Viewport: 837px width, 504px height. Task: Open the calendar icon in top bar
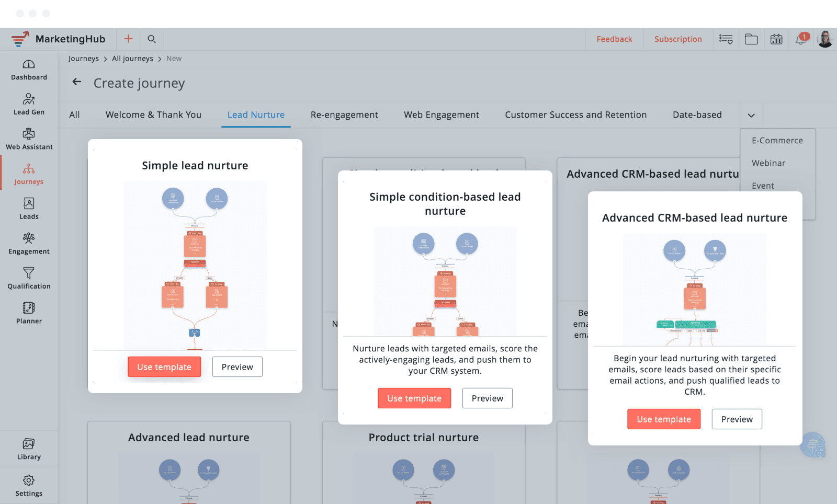click(x=776, y=39)
